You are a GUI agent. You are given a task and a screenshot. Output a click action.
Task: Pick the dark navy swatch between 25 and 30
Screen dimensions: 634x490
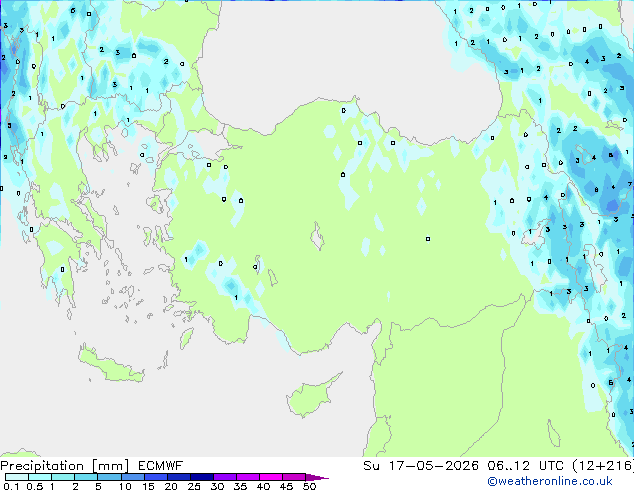pyautogui.click(x=202, y=477)
